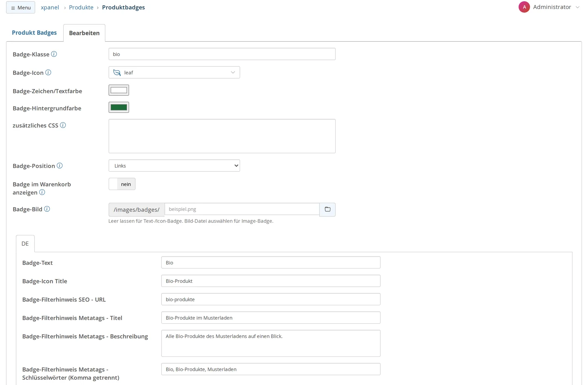Open info for Badge im Warenkorb anzeigen

pyautogui.click(x=42, y=192)
